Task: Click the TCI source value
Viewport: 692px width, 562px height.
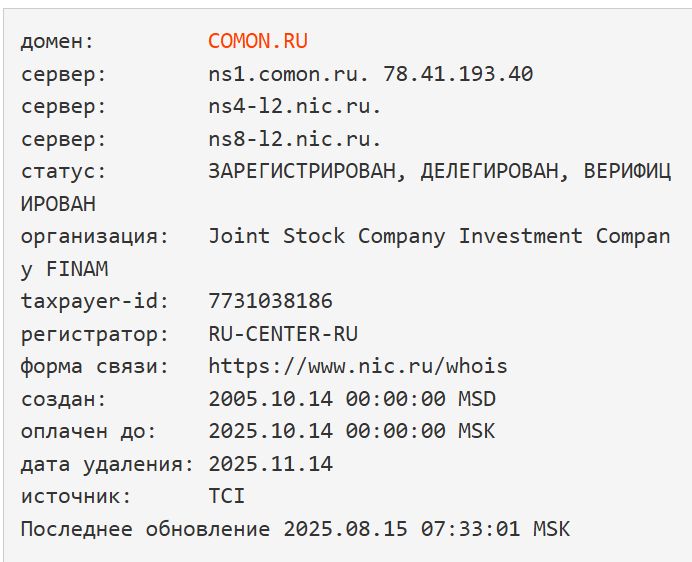Action: pos(227,496)
